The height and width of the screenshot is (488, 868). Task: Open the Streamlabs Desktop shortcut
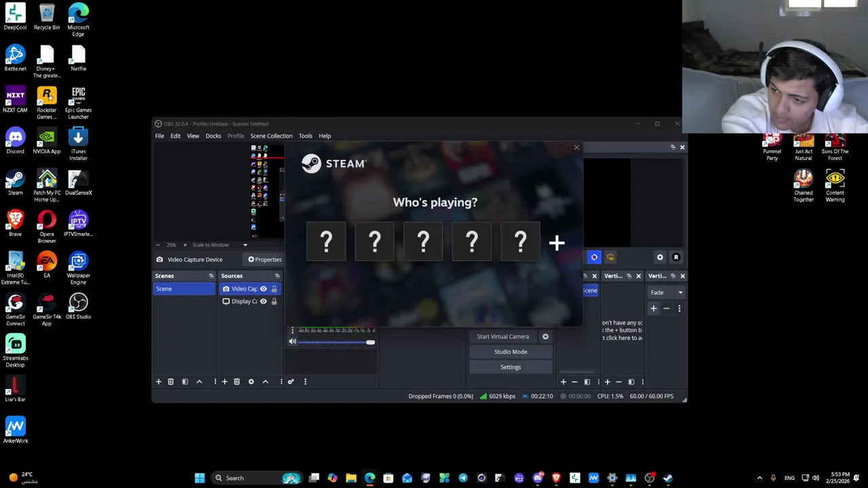pos(15,350)
